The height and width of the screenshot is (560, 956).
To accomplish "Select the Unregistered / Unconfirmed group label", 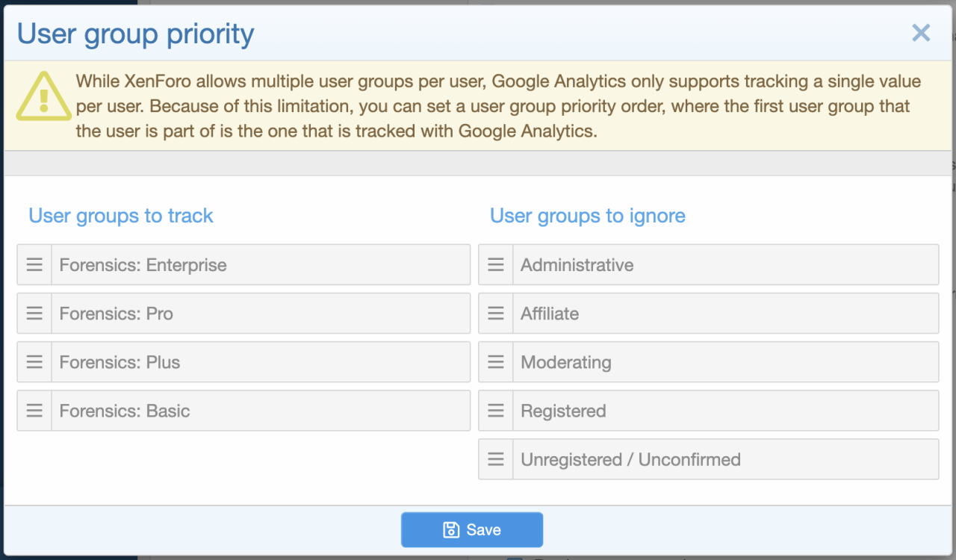I will [630, 459].
